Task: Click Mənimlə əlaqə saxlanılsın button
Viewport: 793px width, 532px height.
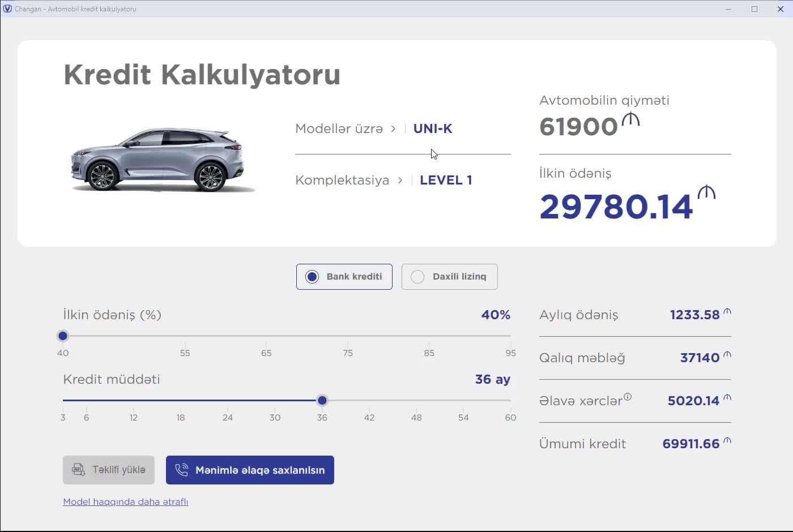Action: click(x=250, y=470)
